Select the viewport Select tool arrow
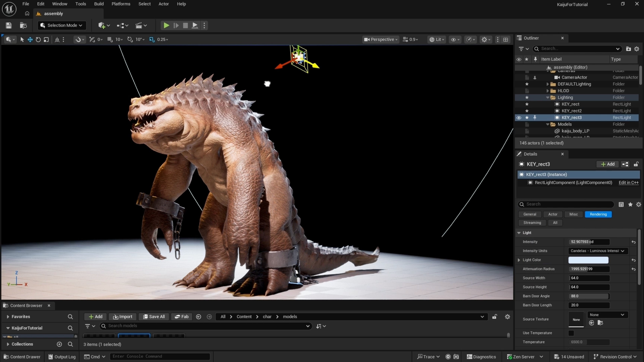 click(22, 39)
